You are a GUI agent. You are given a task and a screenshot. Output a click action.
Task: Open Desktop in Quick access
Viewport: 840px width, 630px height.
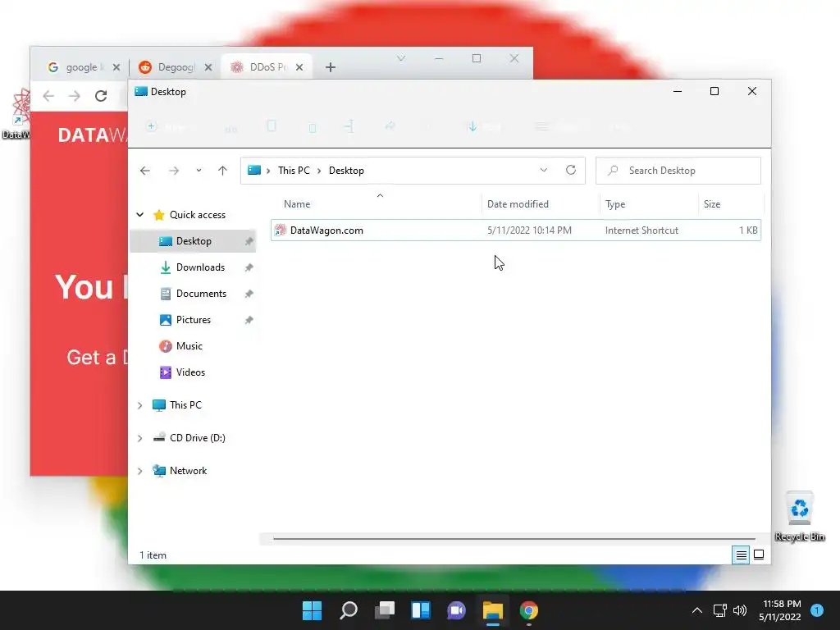(x=194, y=241)
